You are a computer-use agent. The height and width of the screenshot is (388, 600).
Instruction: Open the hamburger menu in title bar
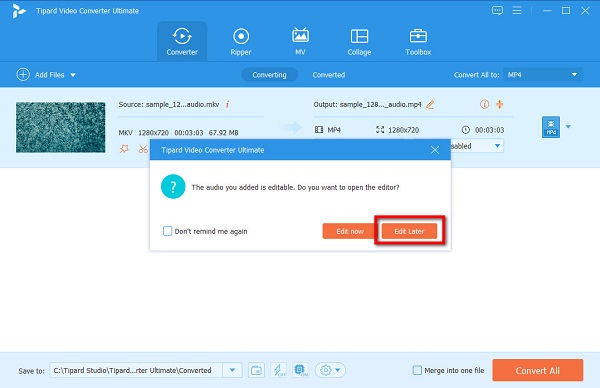(x=517, y=10)
